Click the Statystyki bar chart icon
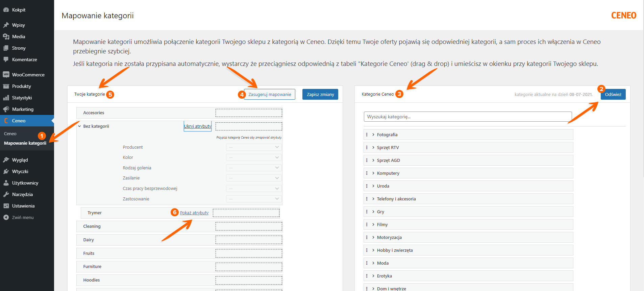644x291 pixels. (x=6, y=98)
